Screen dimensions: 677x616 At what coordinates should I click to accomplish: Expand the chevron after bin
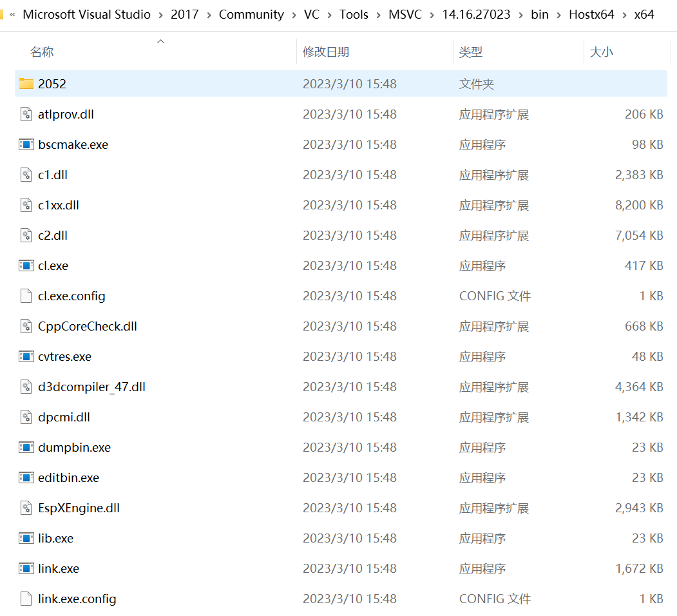point(558,14)
